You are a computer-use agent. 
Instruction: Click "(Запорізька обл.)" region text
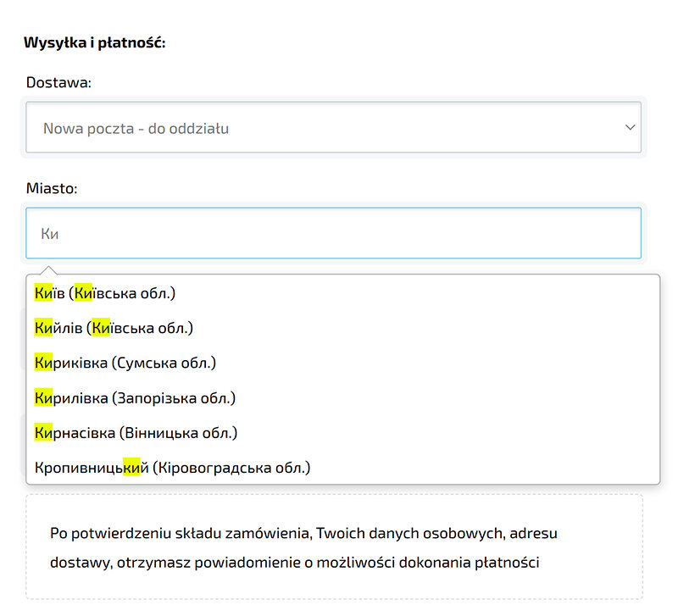tap(174, 397)
